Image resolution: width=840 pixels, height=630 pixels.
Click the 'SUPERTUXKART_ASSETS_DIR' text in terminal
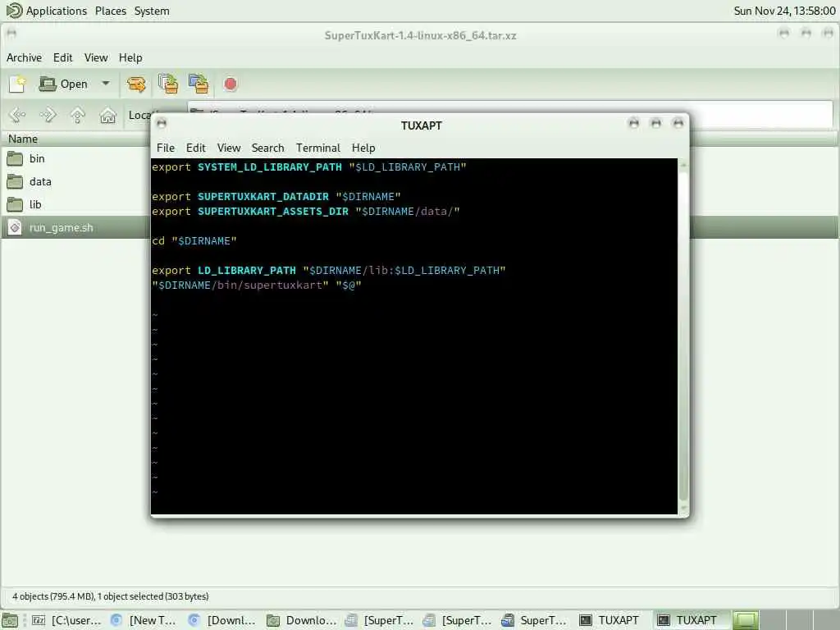272,212
